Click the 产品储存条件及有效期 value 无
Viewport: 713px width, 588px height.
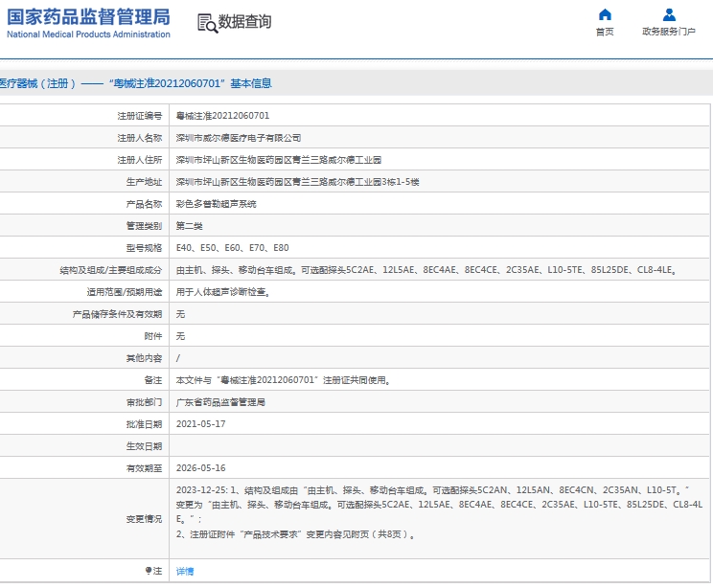click(x=180, y=314)
